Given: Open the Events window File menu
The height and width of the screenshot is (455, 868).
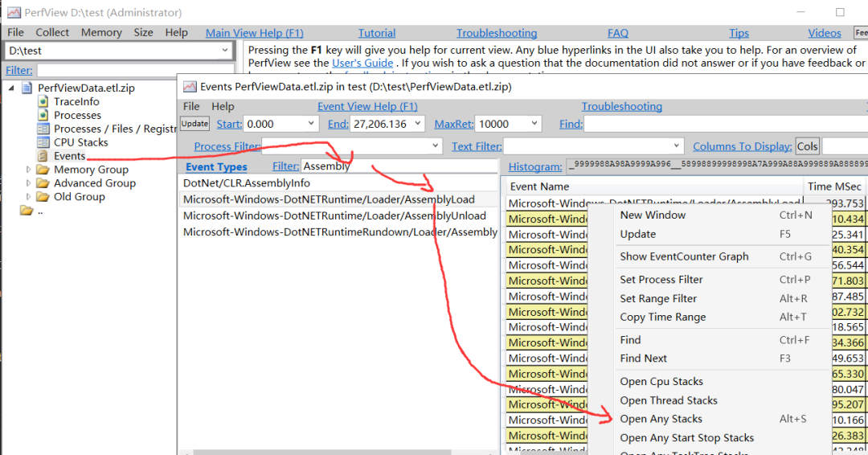Looking at the screenshot, I should [191, 106].
